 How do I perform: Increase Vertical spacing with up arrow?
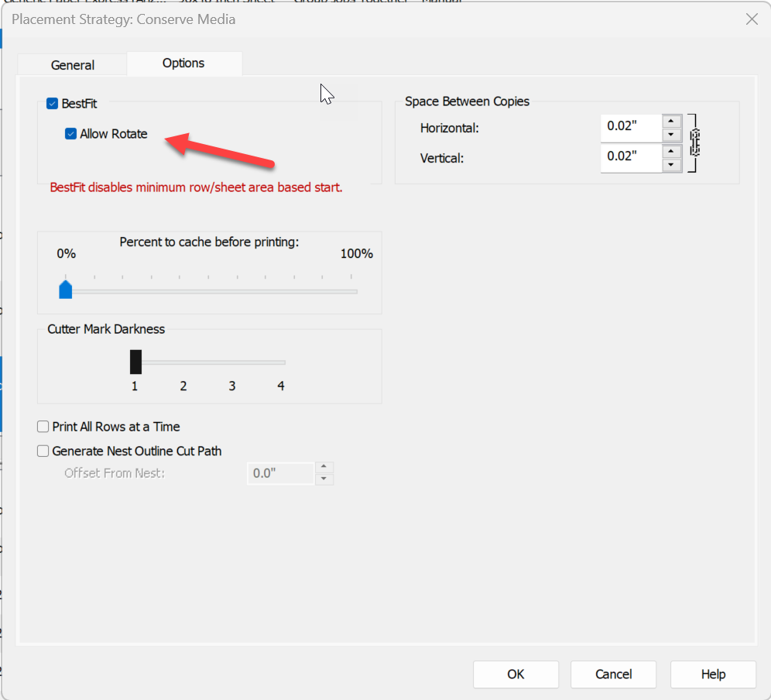[x=671, y=151]
